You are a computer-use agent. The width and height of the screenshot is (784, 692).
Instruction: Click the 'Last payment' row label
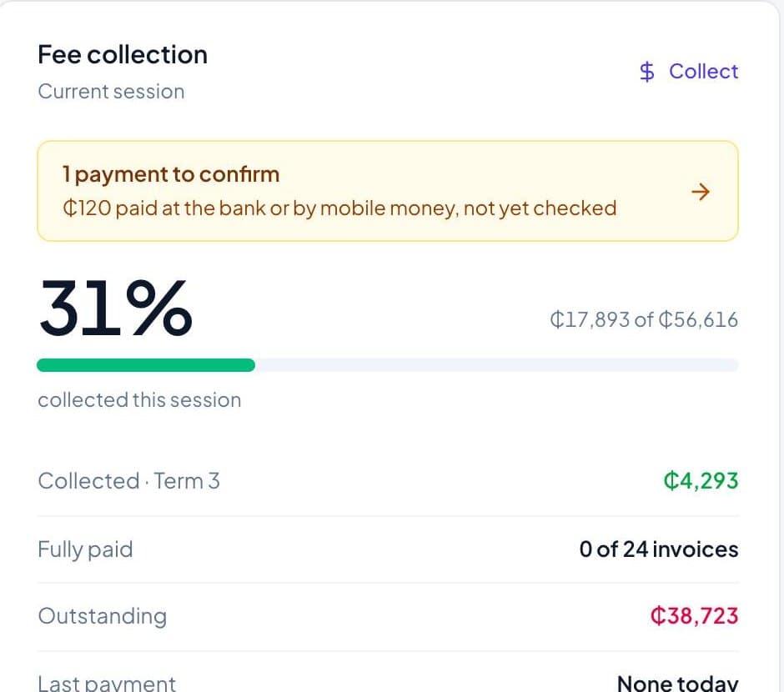point(107,683)
